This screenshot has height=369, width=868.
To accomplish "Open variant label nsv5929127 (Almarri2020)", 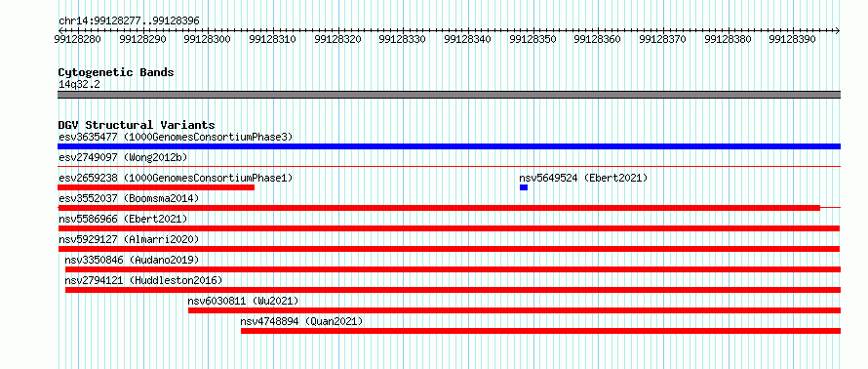I will click(129, 239).
